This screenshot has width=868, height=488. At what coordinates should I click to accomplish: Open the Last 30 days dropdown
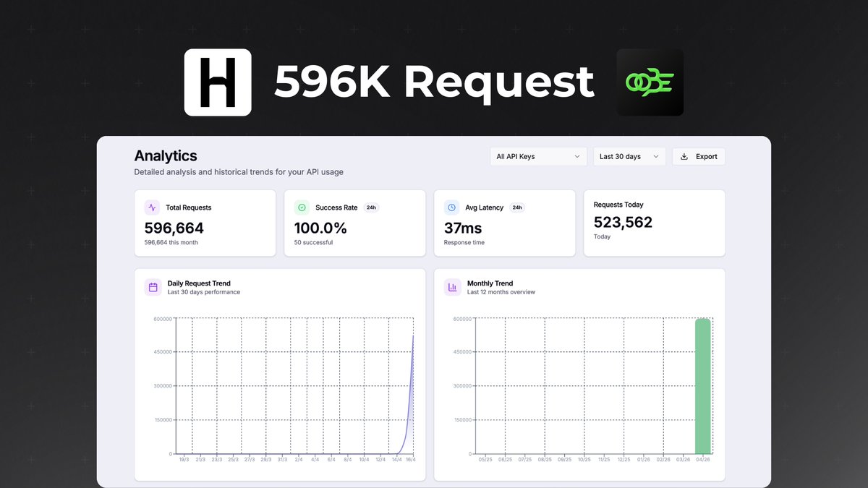coord(629,156)
